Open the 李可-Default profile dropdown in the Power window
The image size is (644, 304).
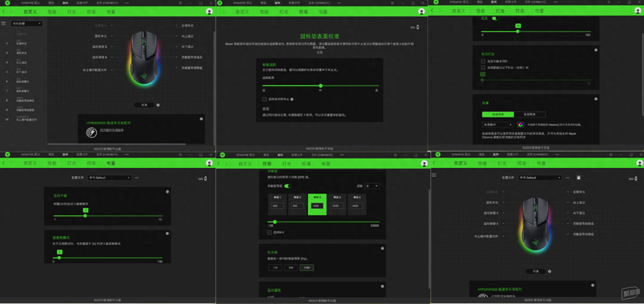(110, 178)
